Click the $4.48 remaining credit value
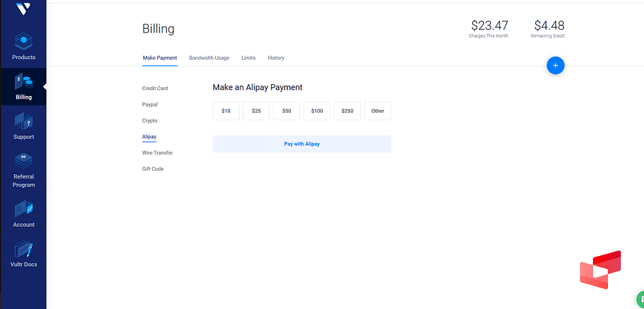The height and width of the screenshot is (309, 644). [x=549, y=25]
